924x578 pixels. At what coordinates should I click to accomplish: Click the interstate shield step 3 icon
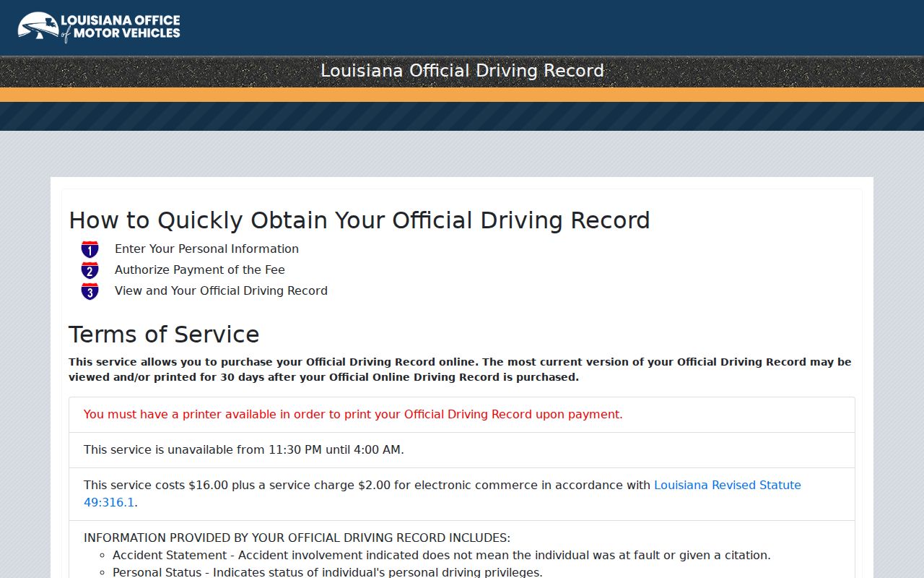tap(90, 291)
